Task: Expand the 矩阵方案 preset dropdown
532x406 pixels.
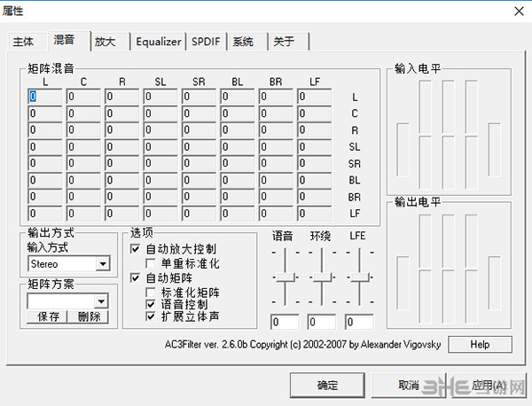Action: tap(101, 301)
